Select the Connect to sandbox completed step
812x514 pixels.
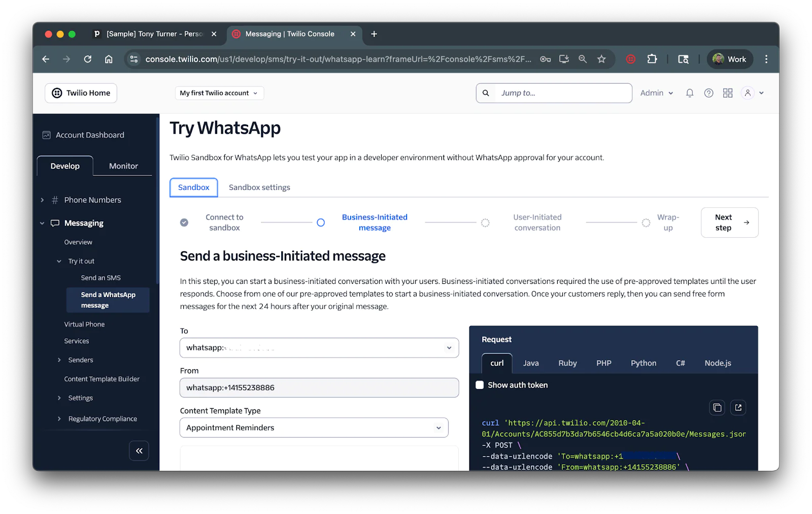click(184, 222)
